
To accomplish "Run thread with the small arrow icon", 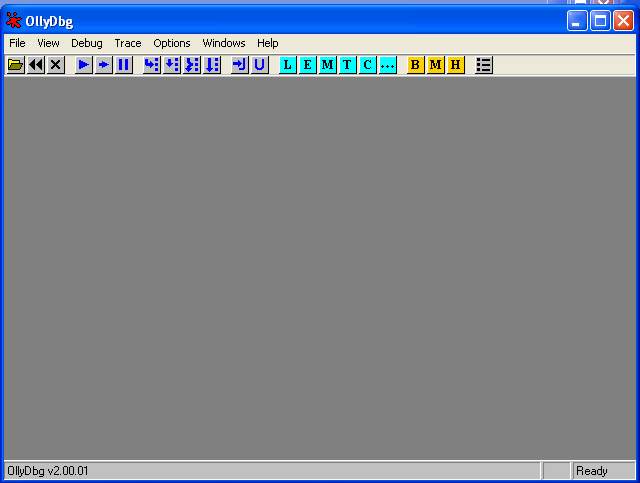I will coord(104,65).
